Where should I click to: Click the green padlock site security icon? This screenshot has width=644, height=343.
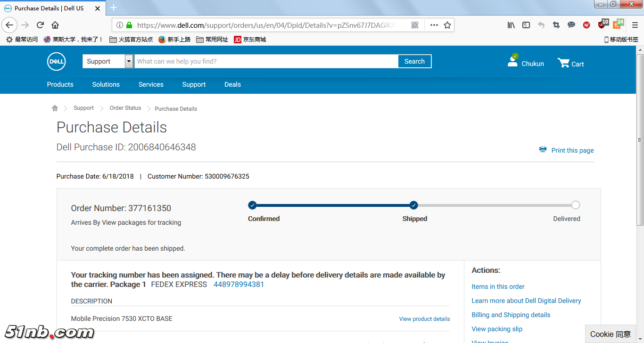tap(129, 25)
